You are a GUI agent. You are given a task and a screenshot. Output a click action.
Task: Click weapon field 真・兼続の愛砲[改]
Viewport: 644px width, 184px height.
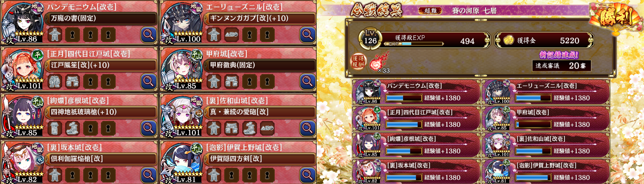click(x=260, y=112)
